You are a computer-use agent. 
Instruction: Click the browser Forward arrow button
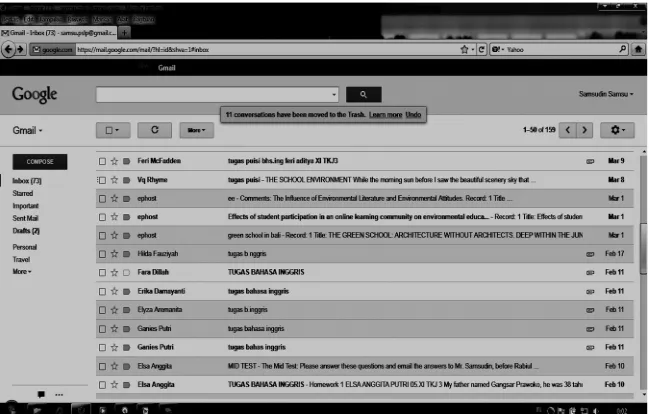click(x=20, y=49)
